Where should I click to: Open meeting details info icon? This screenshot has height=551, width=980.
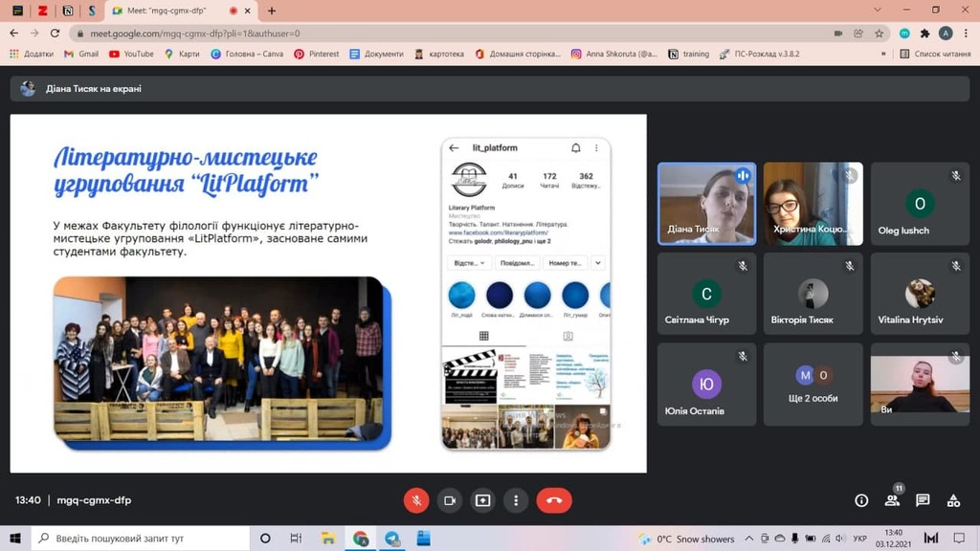click(861, 500)
